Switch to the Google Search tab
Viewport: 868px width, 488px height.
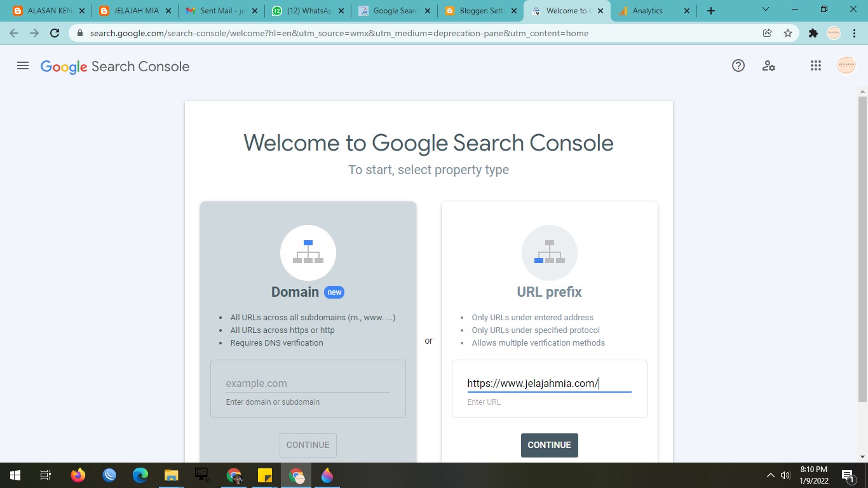click(x=395, y=11)
